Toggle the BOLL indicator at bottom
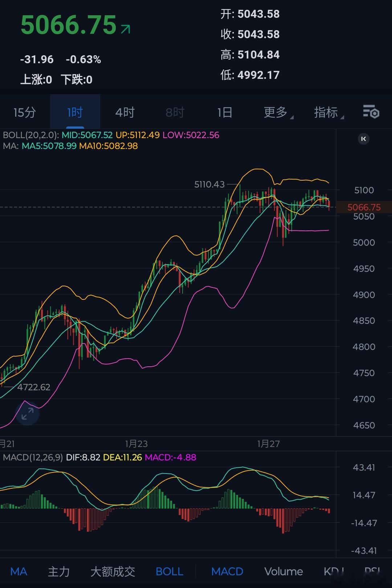 pyautogui.click(x=170, y=571)
